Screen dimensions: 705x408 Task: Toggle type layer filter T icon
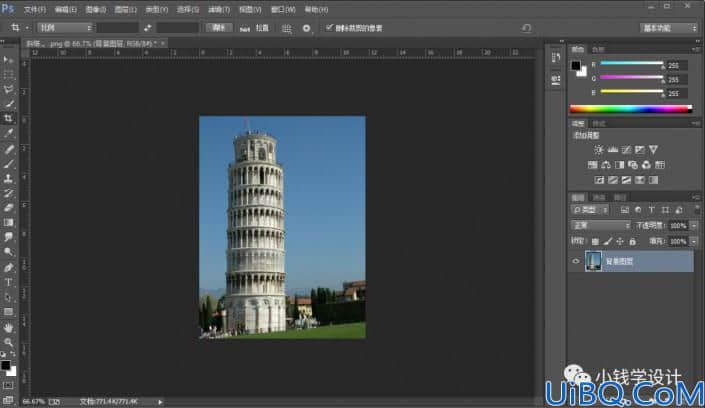tap(651, 210)
